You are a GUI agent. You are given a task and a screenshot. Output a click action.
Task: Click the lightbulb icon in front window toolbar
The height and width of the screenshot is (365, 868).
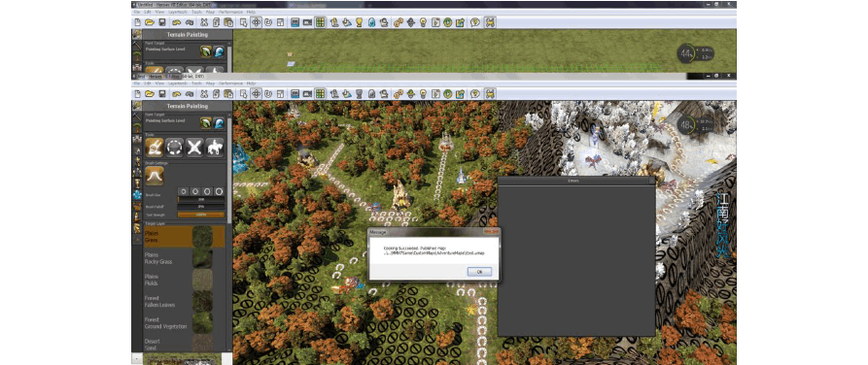click(423, 93)
